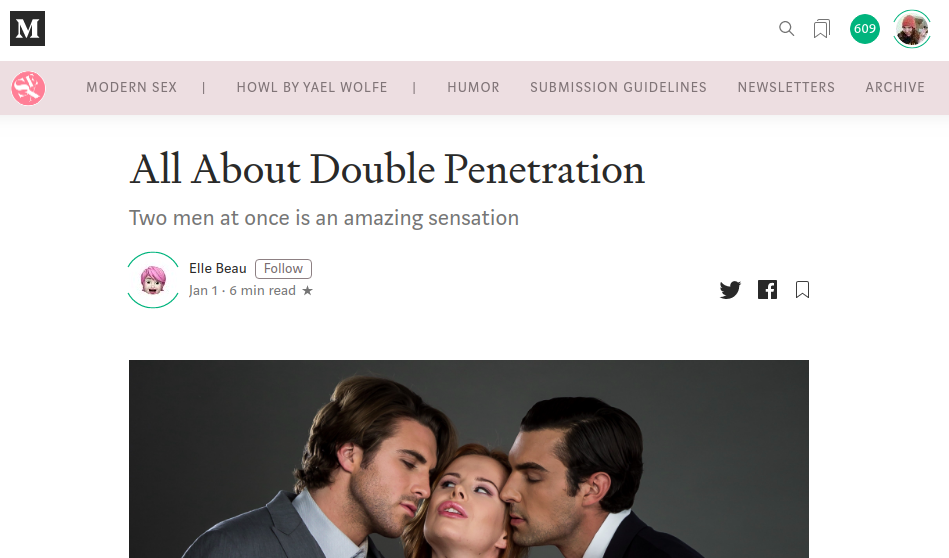Open Elle Beau author name link
Image resolution: width=949 pixels, height=558 pixels.
coord(217,268)
